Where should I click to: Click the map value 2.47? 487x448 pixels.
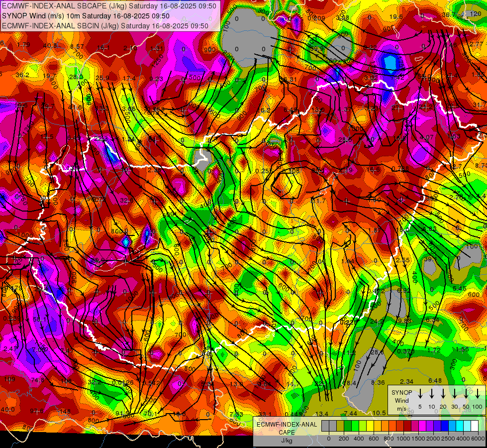10,349
